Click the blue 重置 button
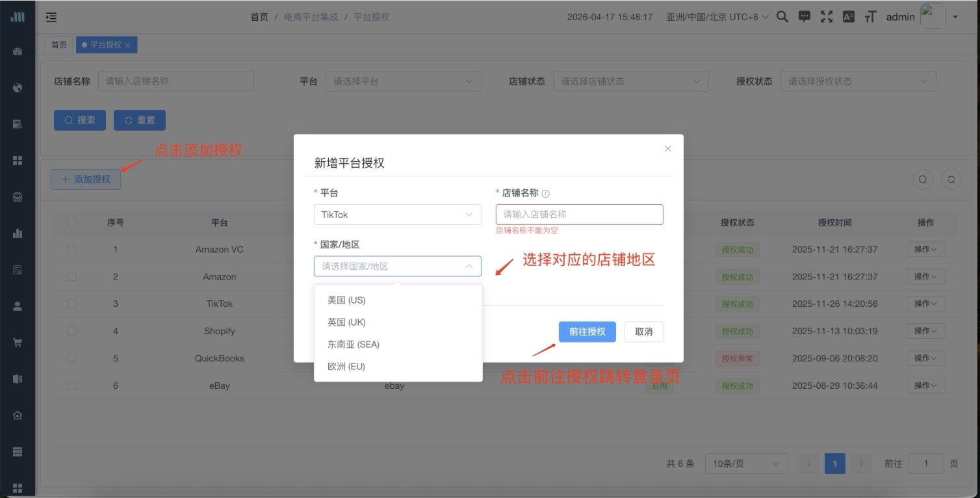 tap(140, 120)
